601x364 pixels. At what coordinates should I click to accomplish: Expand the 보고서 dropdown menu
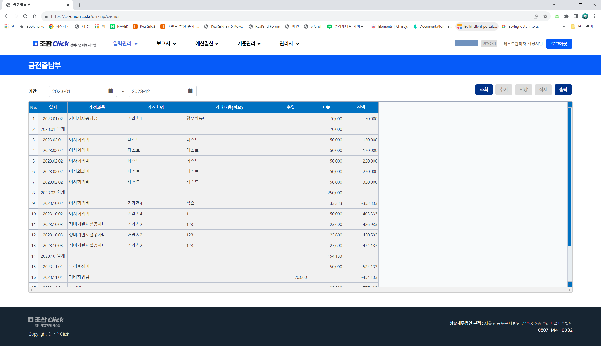click(166, 43)
